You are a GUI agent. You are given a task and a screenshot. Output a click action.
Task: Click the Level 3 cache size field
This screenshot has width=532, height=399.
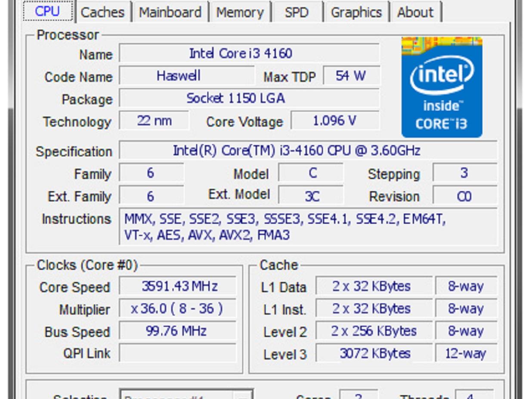(374, 353)
